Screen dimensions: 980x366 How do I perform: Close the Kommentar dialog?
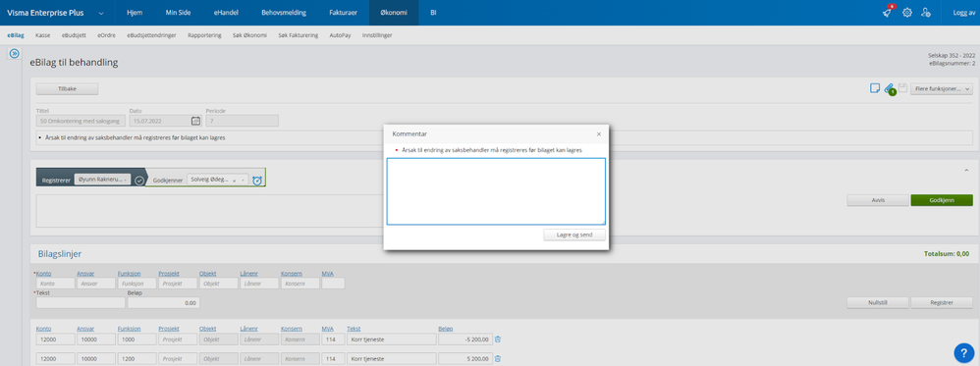point(599,133)
